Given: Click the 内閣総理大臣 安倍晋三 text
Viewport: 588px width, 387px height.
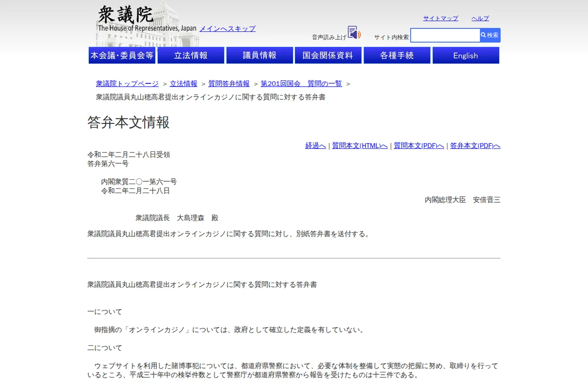Looking at the screenshot, I should (463, 200).
